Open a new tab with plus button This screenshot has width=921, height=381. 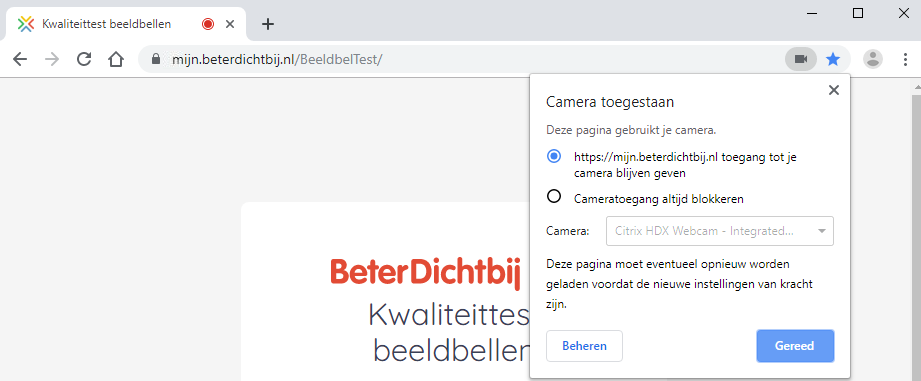[x=268, y=24]
